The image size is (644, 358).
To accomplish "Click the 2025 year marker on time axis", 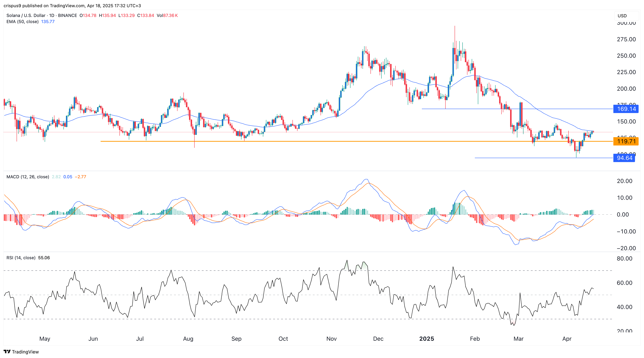I will (x=427, y=339).
